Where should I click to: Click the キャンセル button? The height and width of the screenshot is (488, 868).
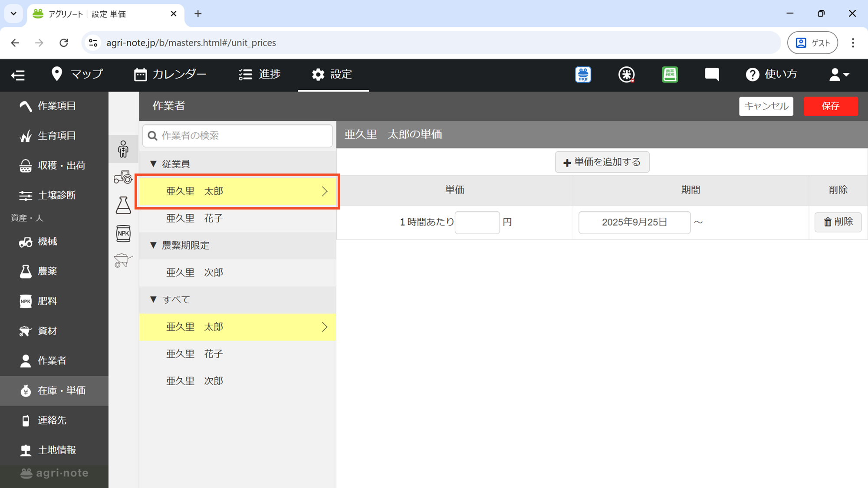[x=766, y=106]
